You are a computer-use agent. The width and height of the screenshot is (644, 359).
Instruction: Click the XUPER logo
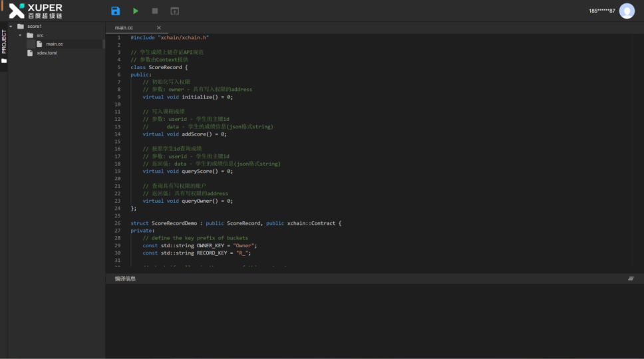(x=35, y=11)
